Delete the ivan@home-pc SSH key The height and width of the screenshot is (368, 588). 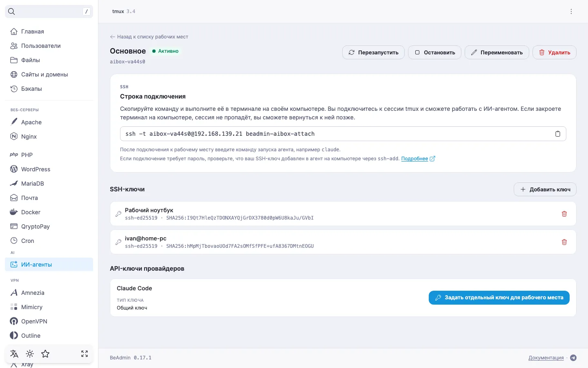point(564,242)
